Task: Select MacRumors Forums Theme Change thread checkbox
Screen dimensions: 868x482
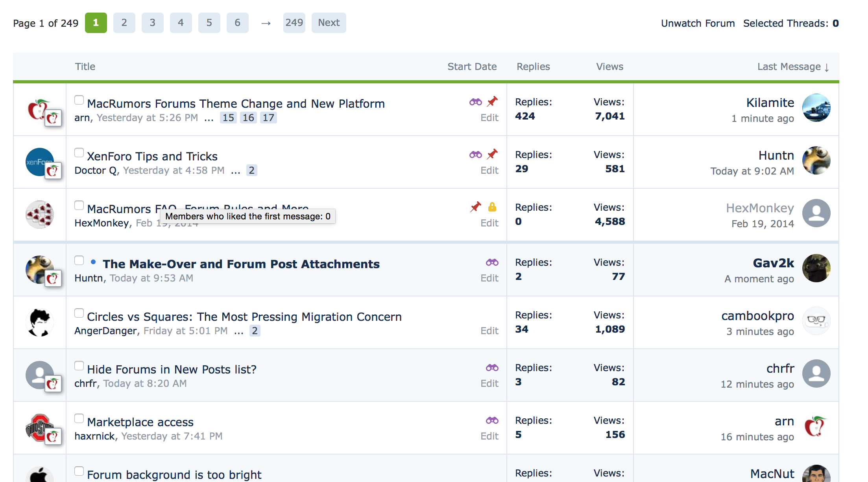Action: 79,100
